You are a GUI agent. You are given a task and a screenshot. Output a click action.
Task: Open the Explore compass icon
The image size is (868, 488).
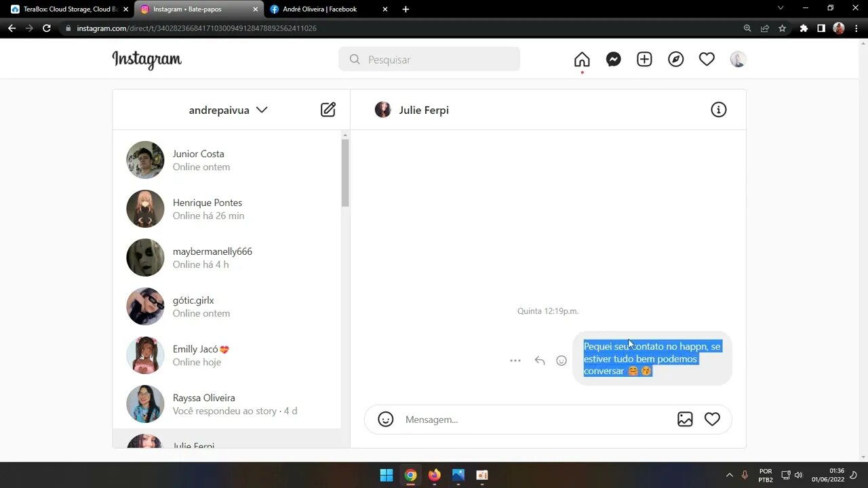[x=675, y=60]
